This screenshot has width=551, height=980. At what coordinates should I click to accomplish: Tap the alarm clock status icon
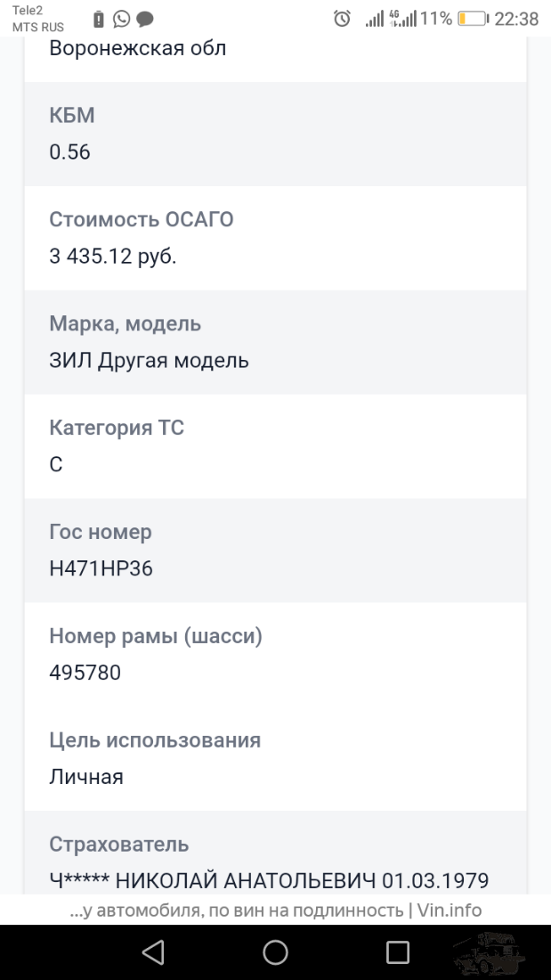(342, 19)
